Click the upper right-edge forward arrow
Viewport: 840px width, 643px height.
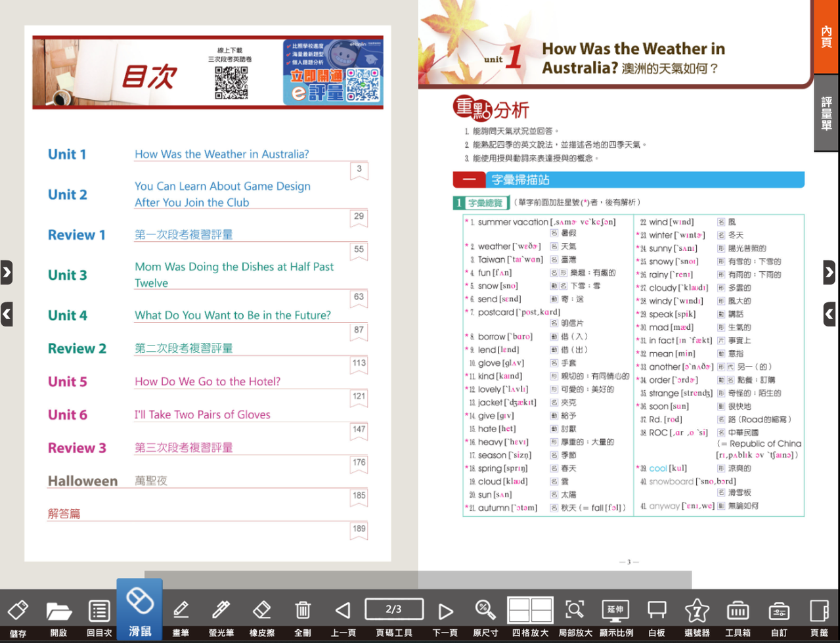point(829,272)
